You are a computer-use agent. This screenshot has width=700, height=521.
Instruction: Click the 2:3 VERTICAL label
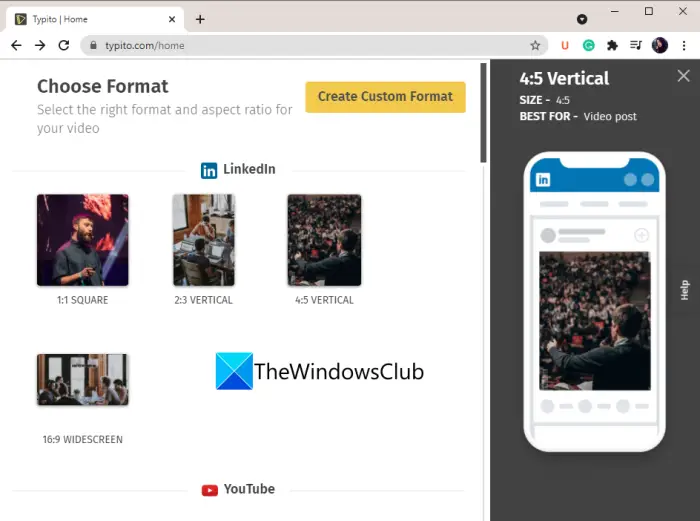pos(204,300)
